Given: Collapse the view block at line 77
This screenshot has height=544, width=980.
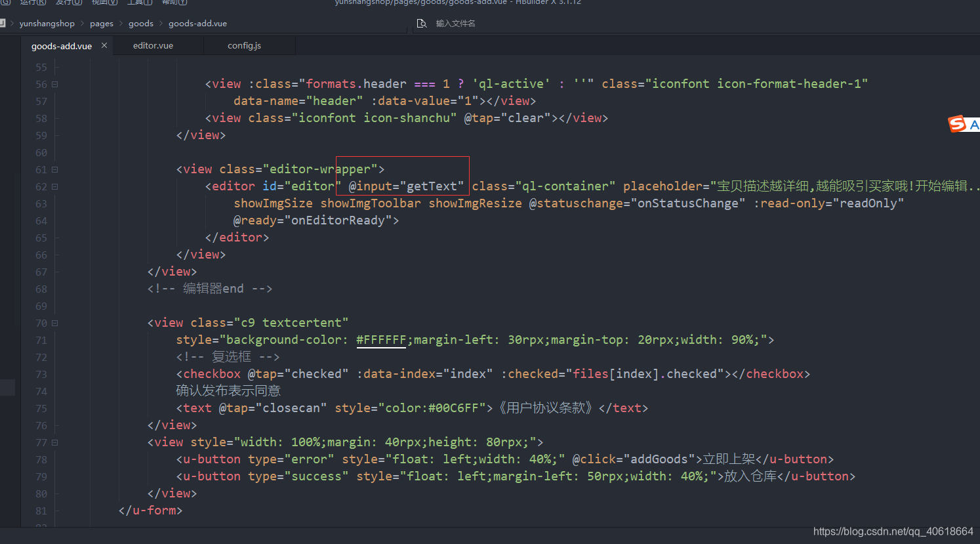Looking at the screenshot, I should tap(55, 442).
